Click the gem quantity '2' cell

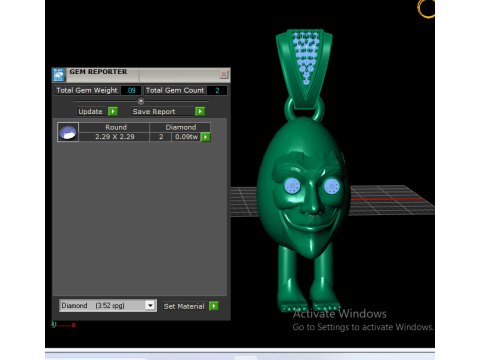[161, 137]
